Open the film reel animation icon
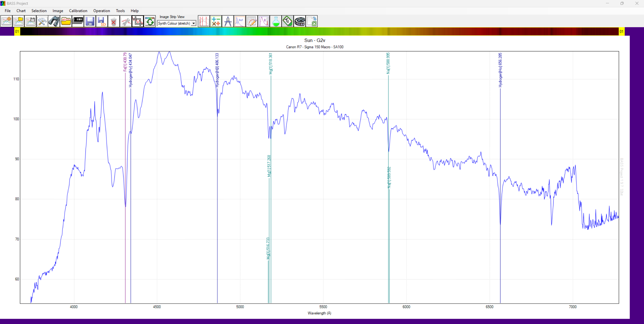The height and width of the screenshot is (324, 644). [x=300, y=21]
